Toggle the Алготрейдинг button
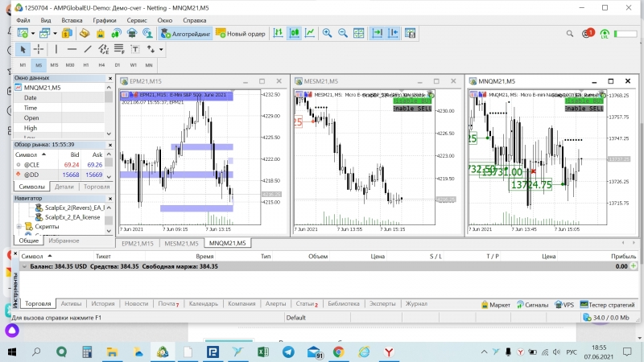This screenshot has width=644, height=362. tap(186, 34)
